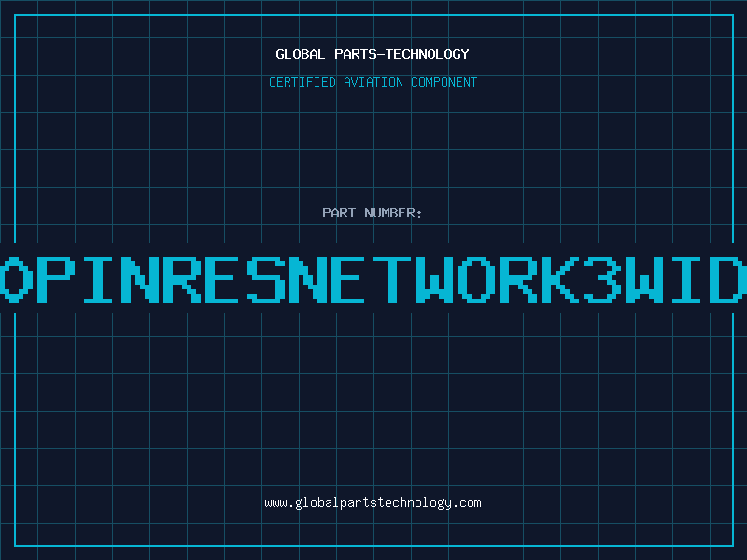Click the PART NUMBER: label

(373, 213)
